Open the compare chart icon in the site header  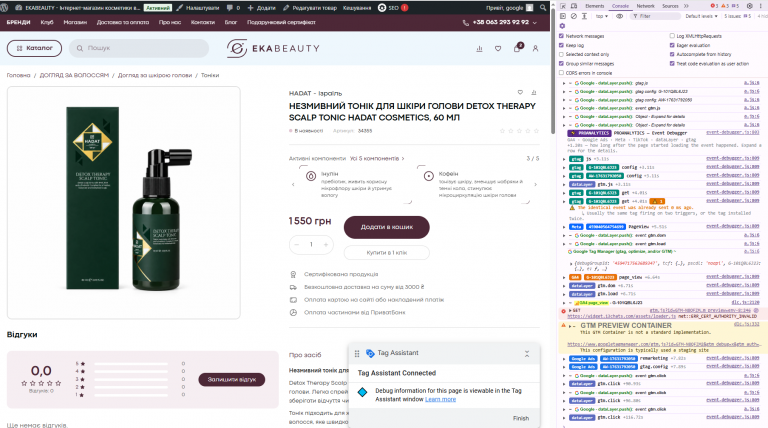tap(479, 48)
